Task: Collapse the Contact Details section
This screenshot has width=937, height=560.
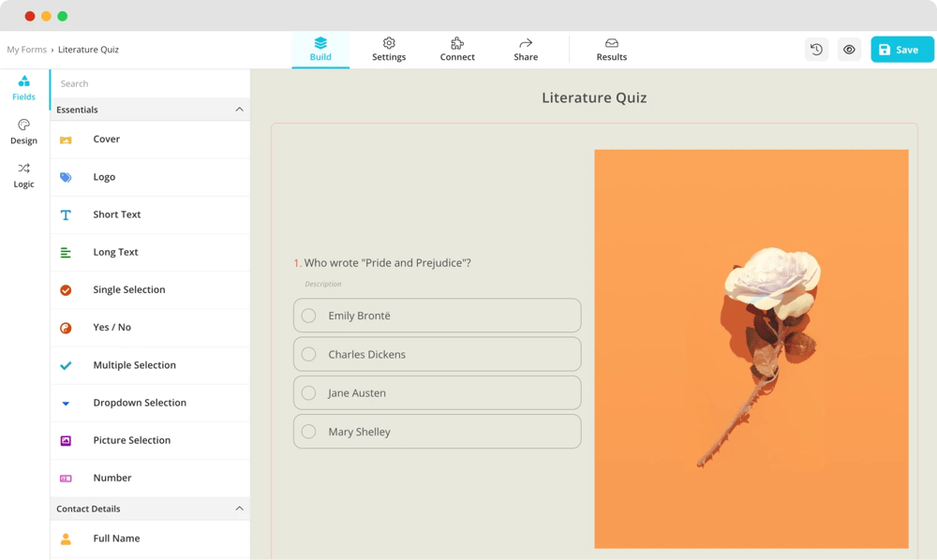Action: coord(241,508)
